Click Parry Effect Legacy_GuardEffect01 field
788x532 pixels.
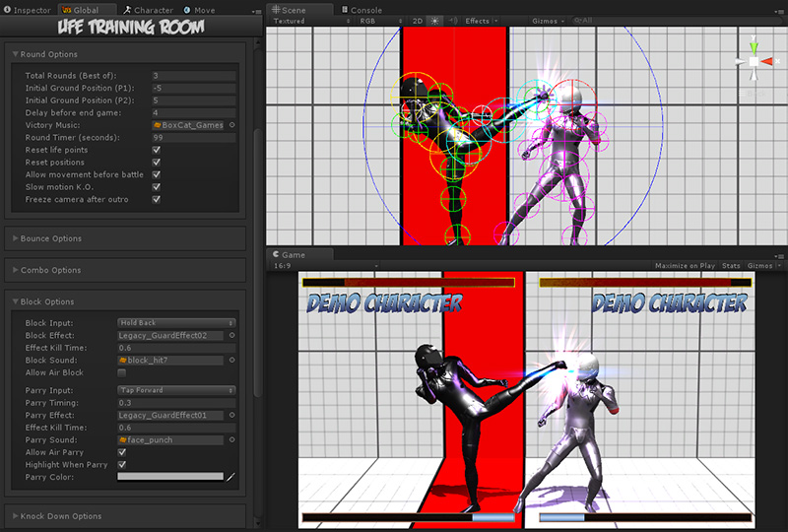[x=170, y=416]
